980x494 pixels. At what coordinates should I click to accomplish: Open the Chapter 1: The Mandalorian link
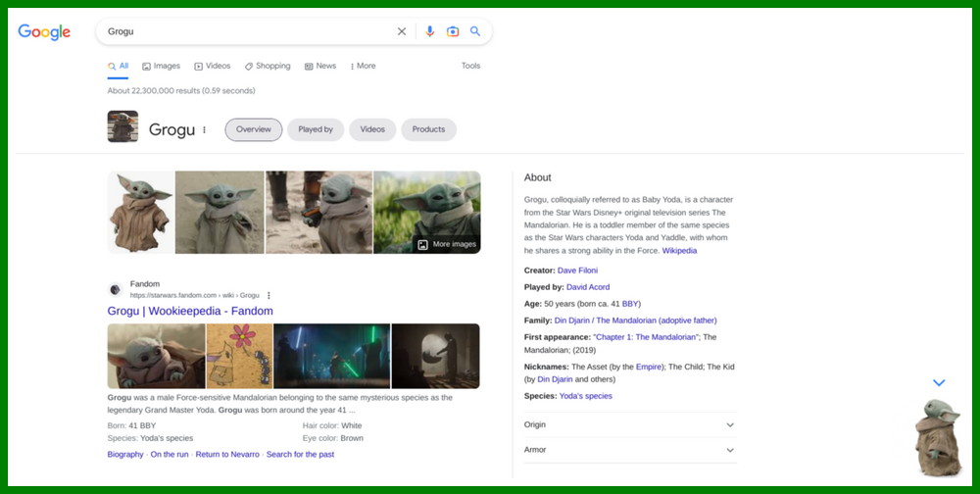(646, 337)
